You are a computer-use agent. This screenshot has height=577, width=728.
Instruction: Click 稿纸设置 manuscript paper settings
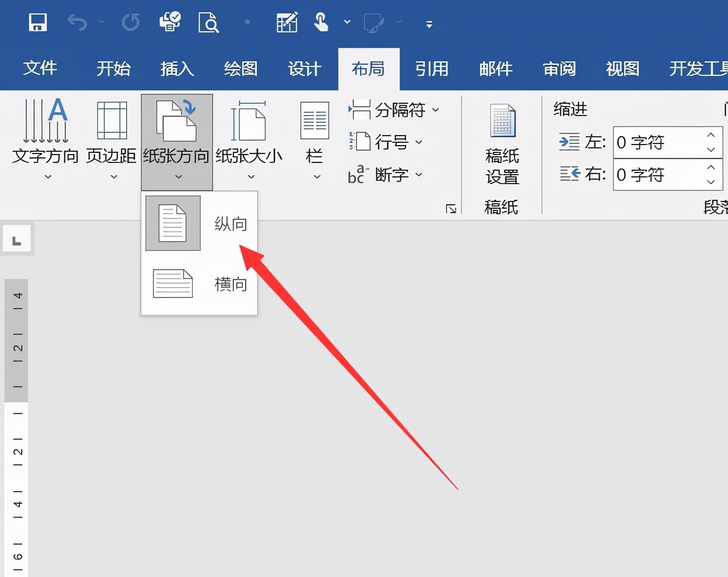tap(502, 144)
